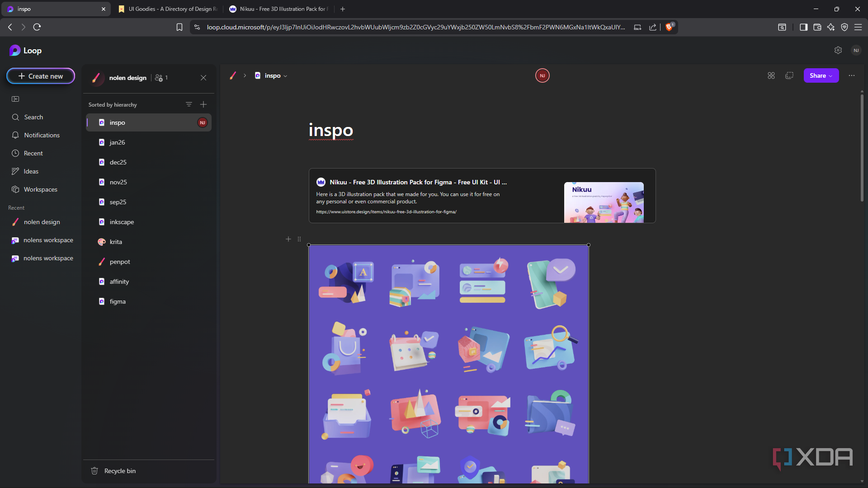868x488 pixels.
Task: Select the nov25 page
Action: coord(149,182)
